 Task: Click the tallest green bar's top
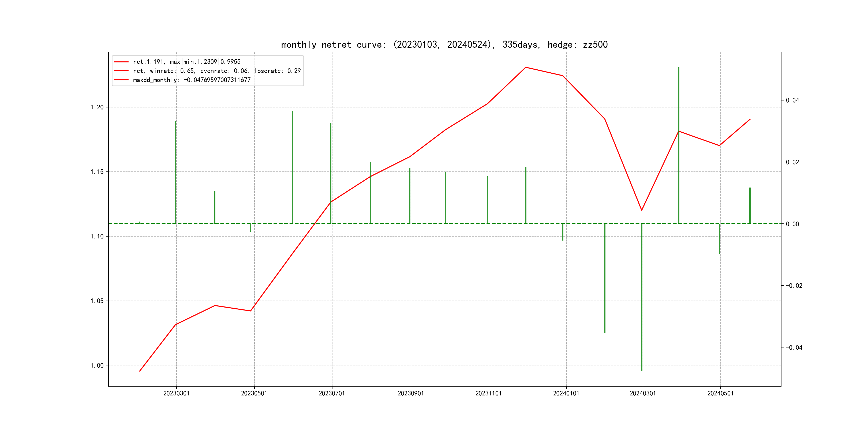pyautogui.click(x=679, y=68)
